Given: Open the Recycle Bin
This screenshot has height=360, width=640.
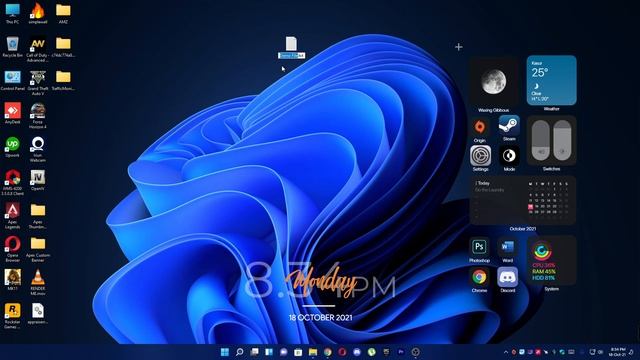Looking at the screenshot, I should click(x=12, y=47).
